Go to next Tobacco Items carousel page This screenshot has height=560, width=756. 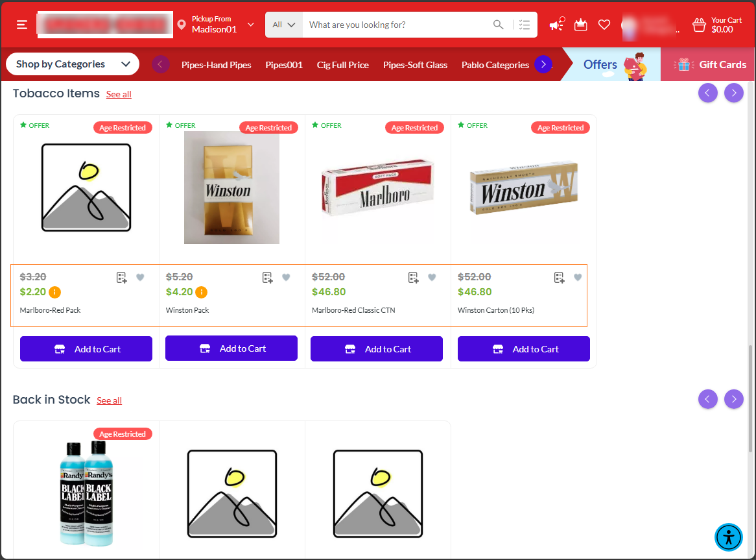[734, 93]
